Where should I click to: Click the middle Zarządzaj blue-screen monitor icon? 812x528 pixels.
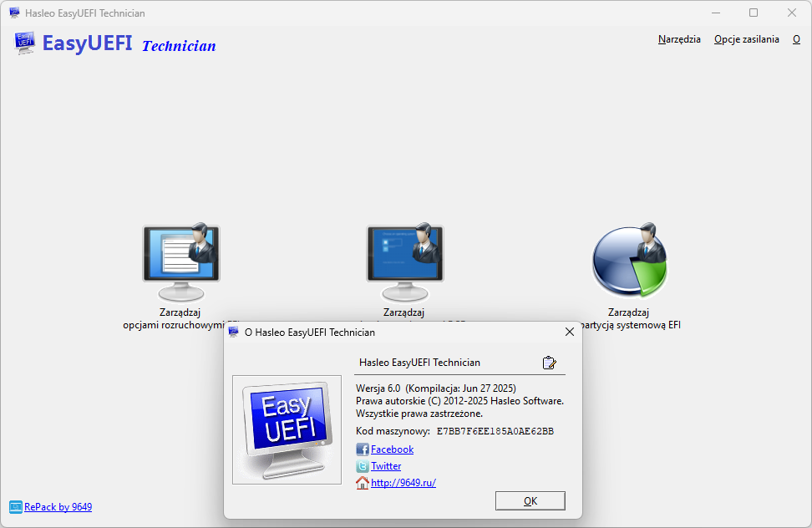405,263
